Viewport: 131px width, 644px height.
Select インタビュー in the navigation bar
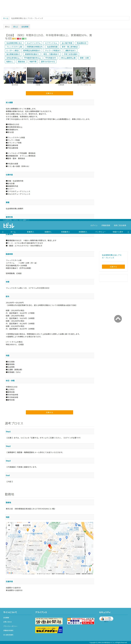coord(100,232)
